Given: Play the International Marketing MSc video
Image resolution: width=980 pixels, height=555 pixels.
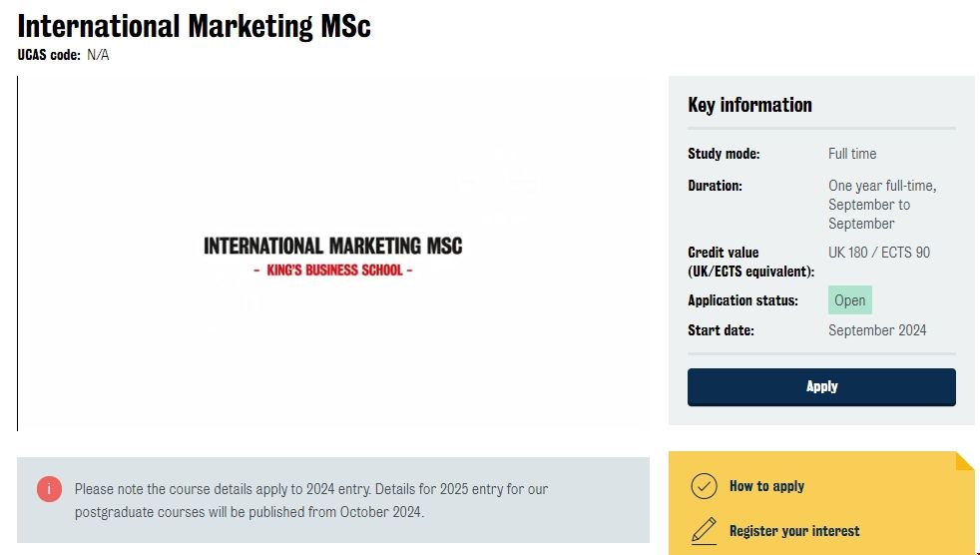Looking at the screenshot, I should click(x=333, y=254).
